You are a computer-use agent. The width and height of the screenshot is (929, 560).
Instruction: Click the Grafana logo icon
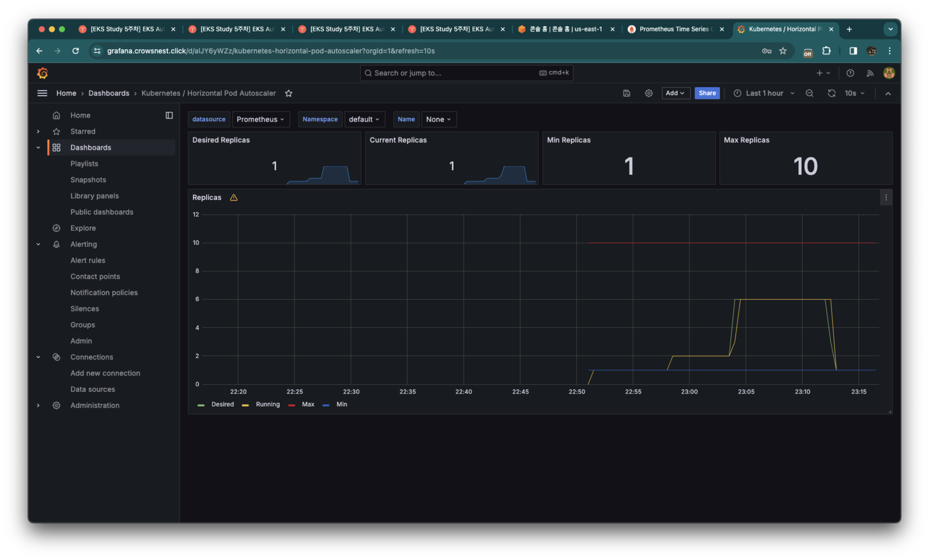pyautogui.click(x=42, y=73)
